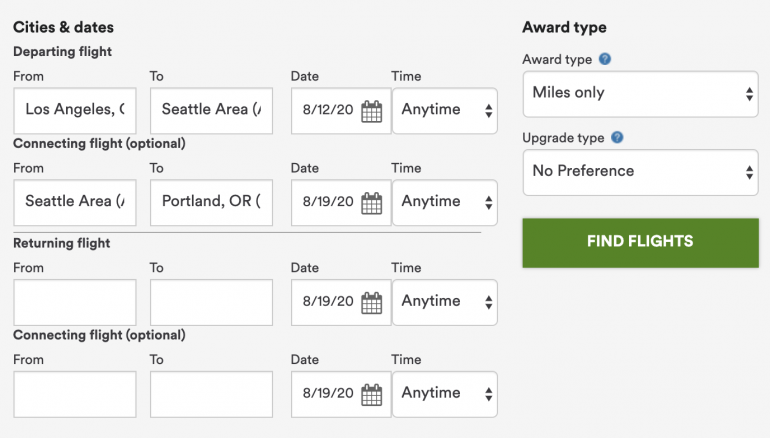Open calendar icon for returning flight date
770x438 pixels.
pos(371,302)
